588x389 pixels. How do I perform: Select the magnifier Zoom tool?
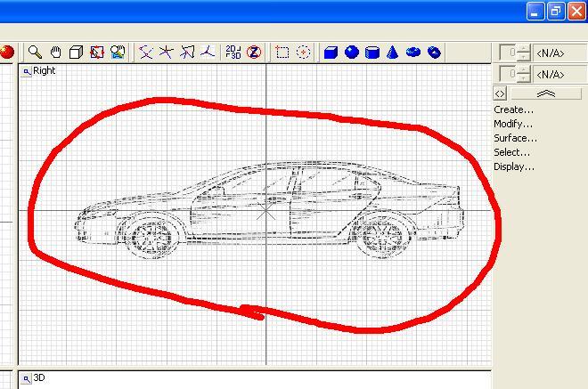[x=35, y=53]
